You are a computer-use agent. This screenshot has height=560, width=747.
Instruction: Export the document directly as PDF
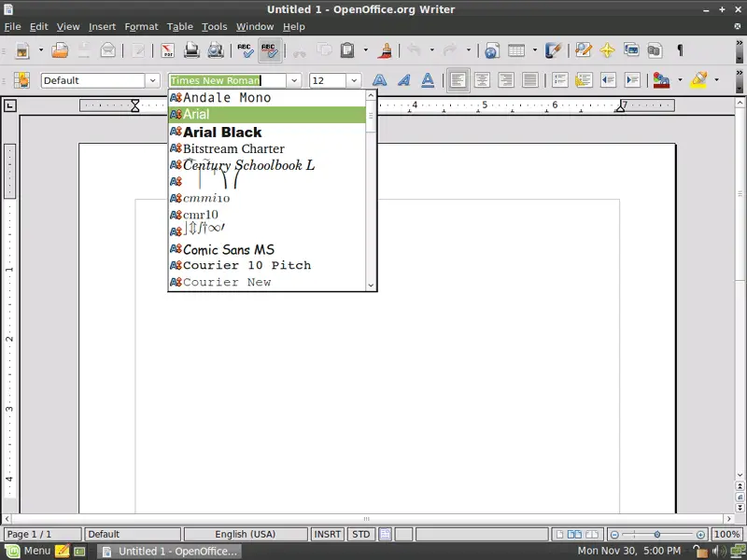pos(168,50)
